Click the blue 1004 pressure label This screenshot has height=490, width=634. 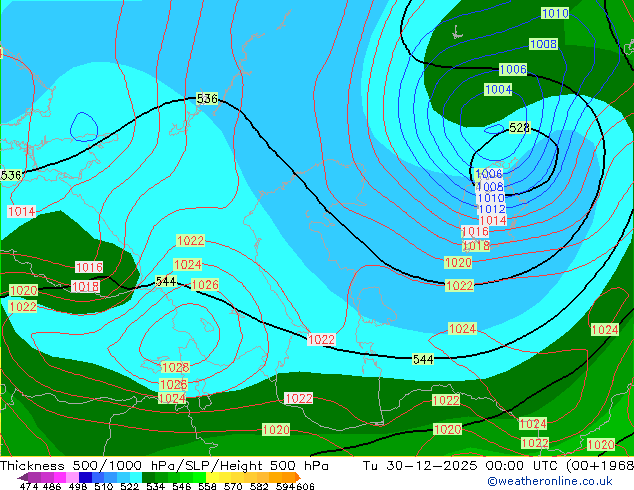coord(498,89)
